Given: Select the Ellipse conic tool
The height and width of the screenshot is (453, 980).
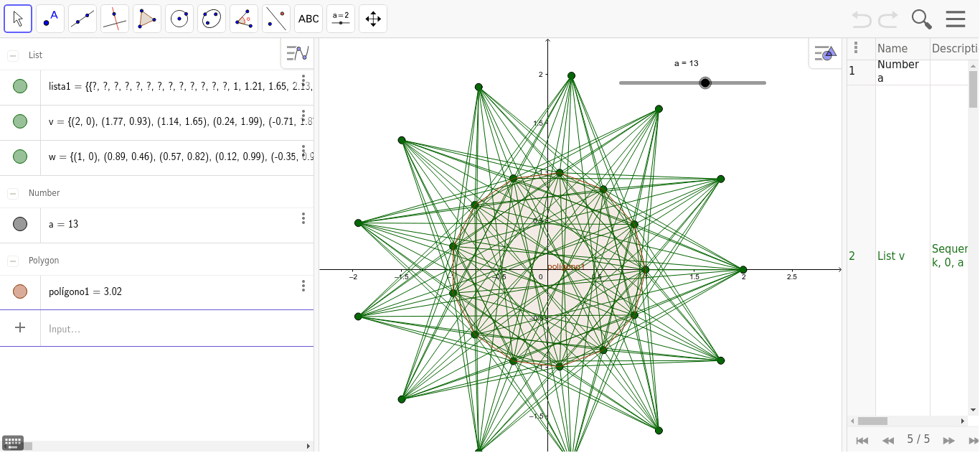Looking at the screenshot, I should 212,19.
